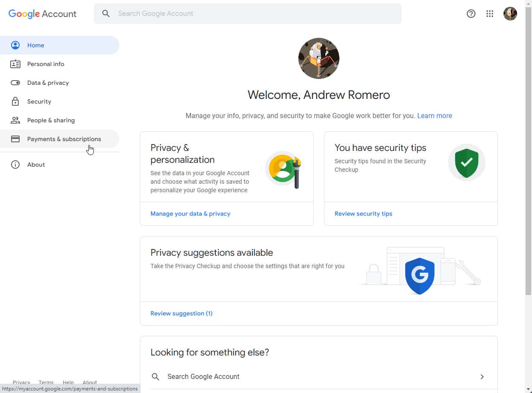Open your profile avatar picture

pyautogui.click(x=510, y=13)
